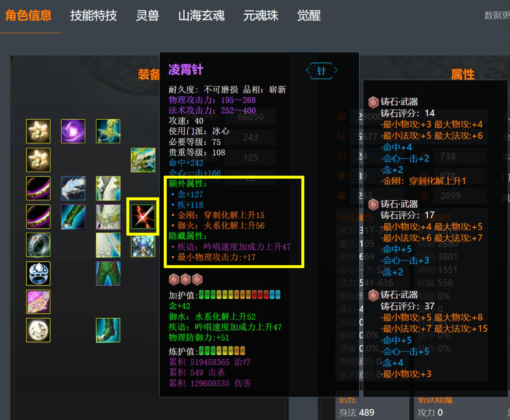Image resolution: width=510 pixels, height=420 pixels.
Task: Click the highlighted red needle weapon icon
Action: point(143,217)
